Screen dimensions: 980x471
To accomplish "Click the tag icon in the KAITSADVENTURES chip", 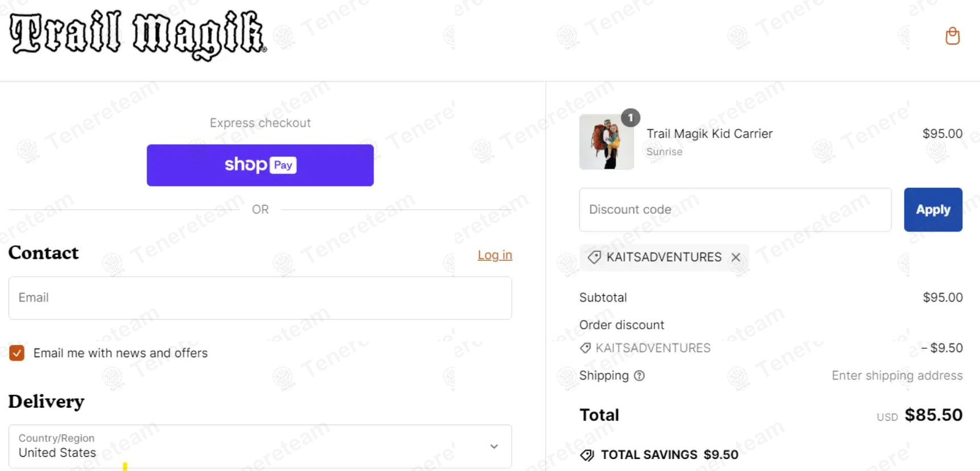I will coord(594,257).
